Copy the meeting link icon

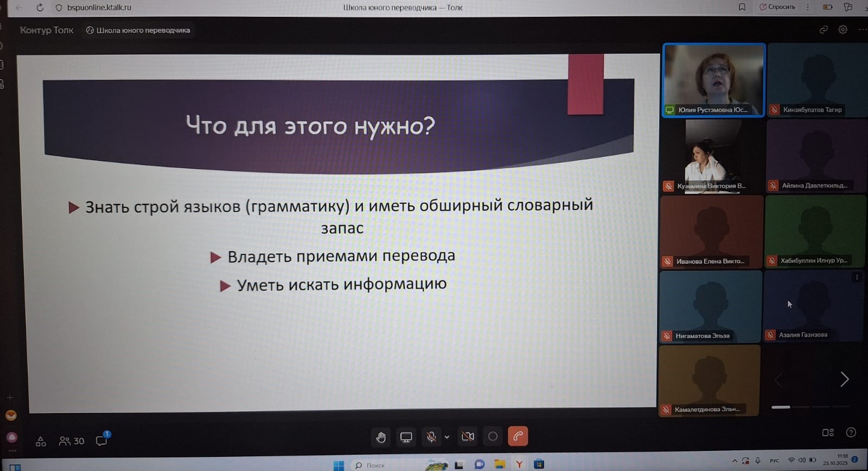pyautogui.click(x=824, y=30)
